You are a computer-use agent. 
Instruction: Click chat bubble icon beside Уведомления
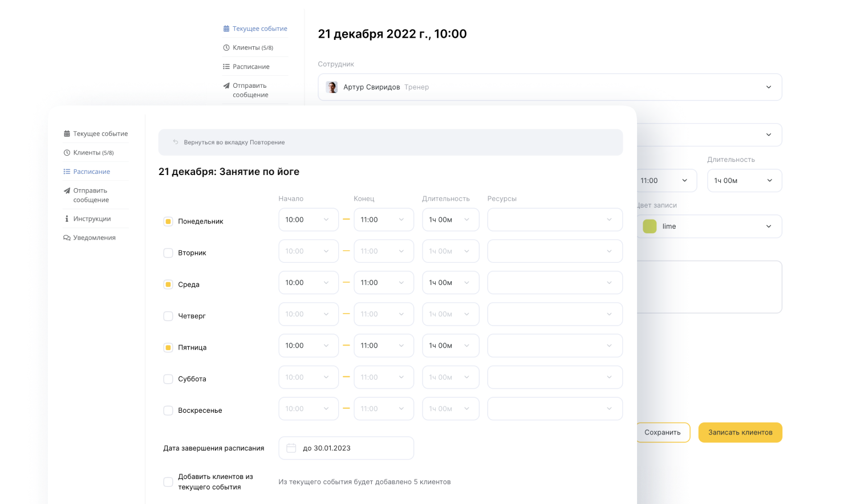point(67,238)
